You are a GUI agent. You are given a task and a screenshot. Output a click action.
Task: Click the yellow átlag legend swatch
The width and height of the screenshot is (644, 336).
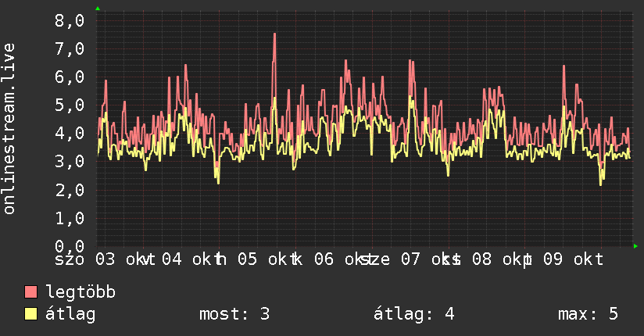point(30,314)
